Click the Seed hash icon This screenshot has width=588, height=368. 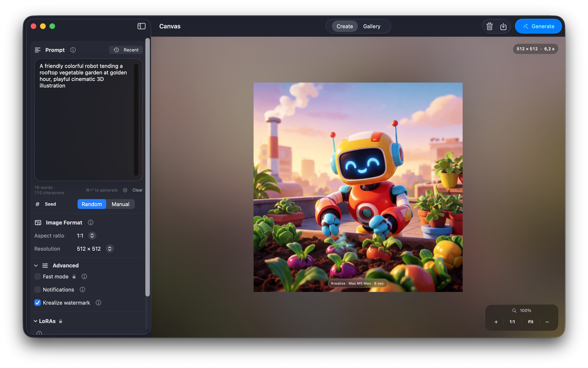[x=37, y=204]
